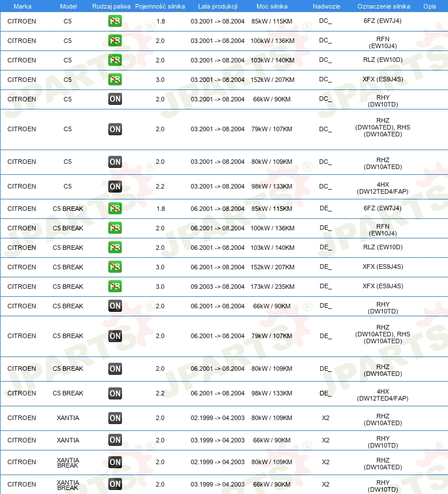Click ON diesel icon in XANTIA BREAK 80kW row

point(115,462)
